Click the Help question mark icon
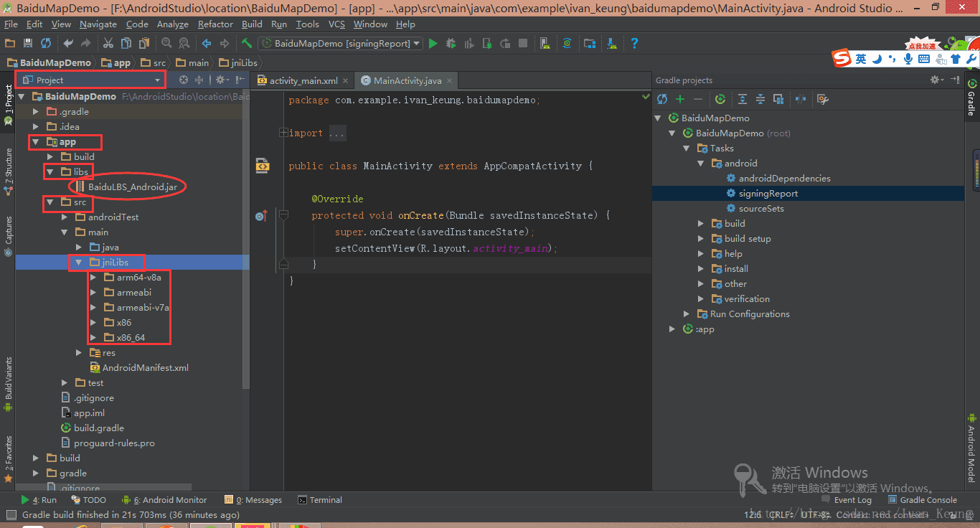Viewport: 980px width, 528px height. pyautogui.click(x=634, y=44)
